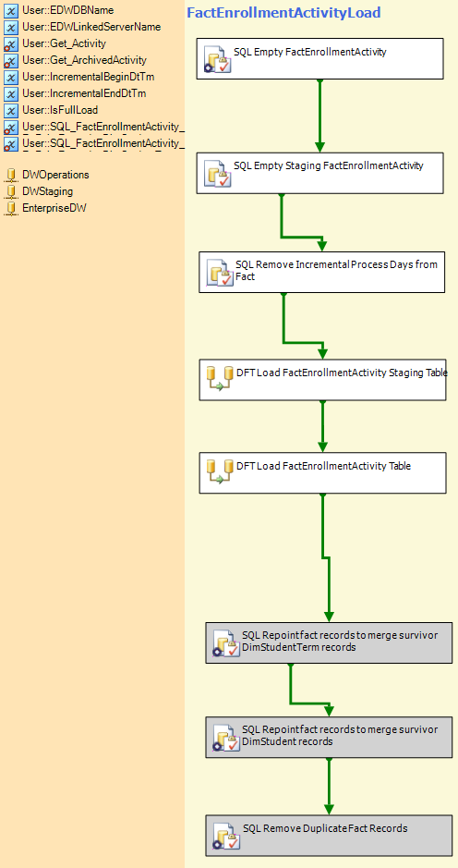The width and height of the screenshot is (458, 868).
Task: Select the User::EDWDBName variable label
Action: tap(68, 10)
